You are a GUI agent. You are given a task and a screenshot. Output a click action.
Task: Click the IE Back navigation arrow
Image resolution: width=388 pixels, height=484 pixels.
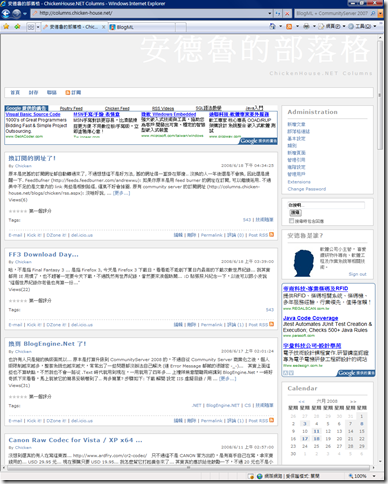[6, 14]
